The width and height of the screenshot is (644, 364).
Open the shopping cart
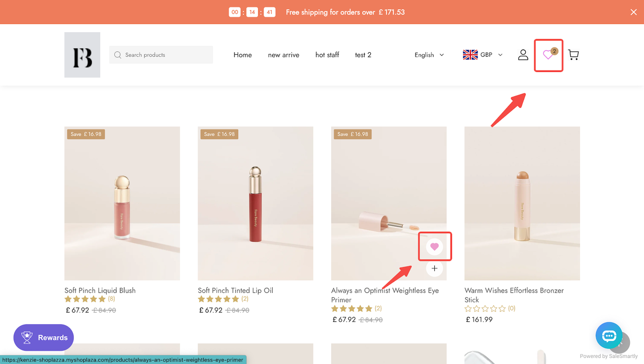pos(573,55)
